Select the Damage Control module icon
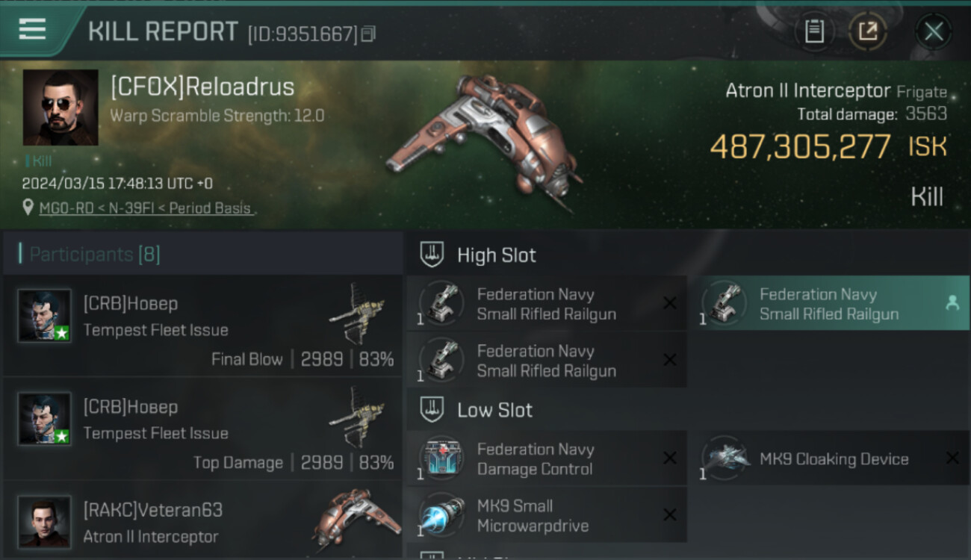This screenshot has height=560, width=971. 441,458
